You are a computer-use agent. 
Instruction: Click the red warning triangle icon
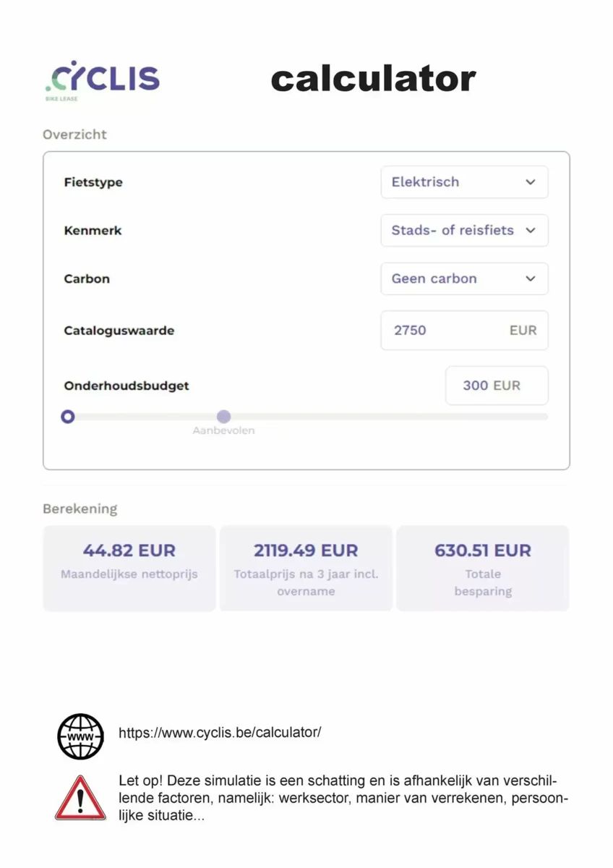(x=80, y=798)
